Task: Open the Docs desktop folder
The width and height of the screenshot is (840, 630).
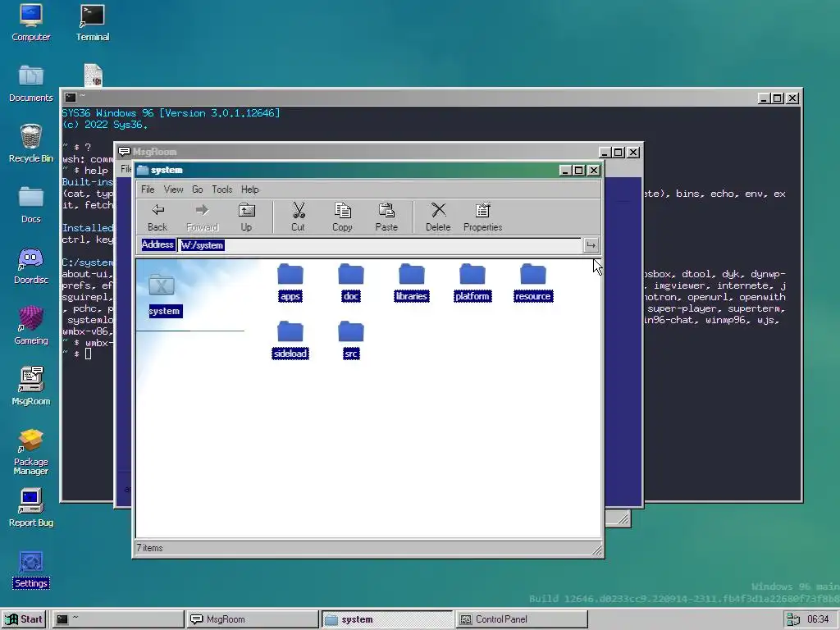Action: 31,204
